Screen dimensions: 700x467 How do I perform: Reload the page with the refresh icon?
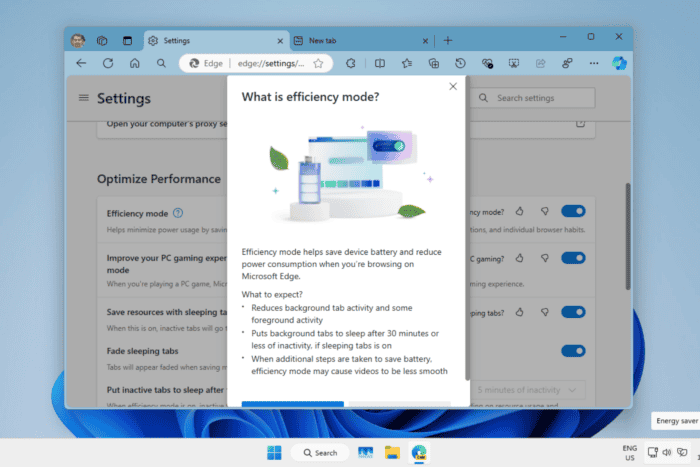tap(108, 63)
